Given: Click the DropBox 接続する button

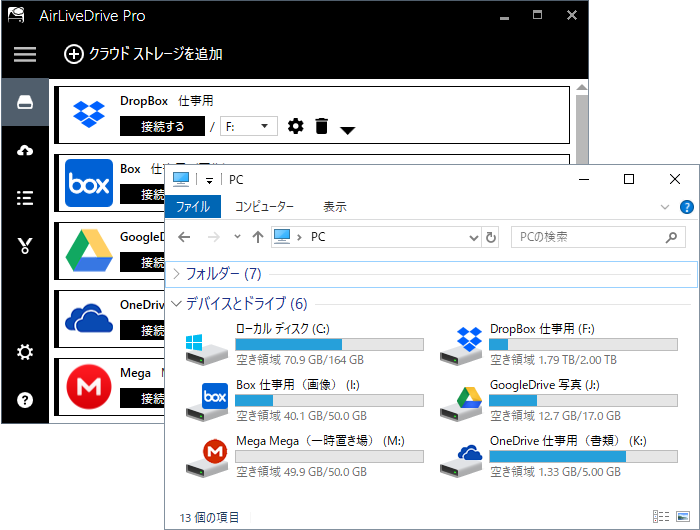Looking at the screenshot, I should [162, 126].
